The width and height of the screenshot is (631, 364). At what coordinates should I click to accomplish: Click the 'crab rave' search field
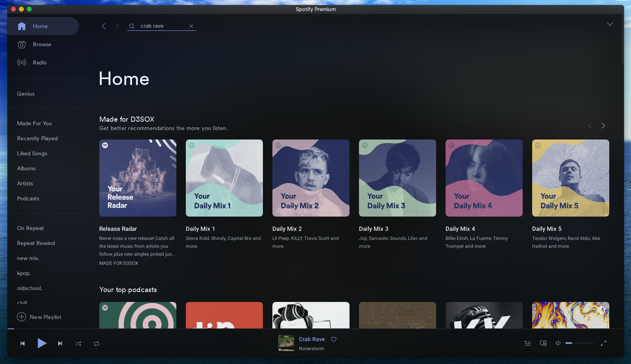(161, 26)
